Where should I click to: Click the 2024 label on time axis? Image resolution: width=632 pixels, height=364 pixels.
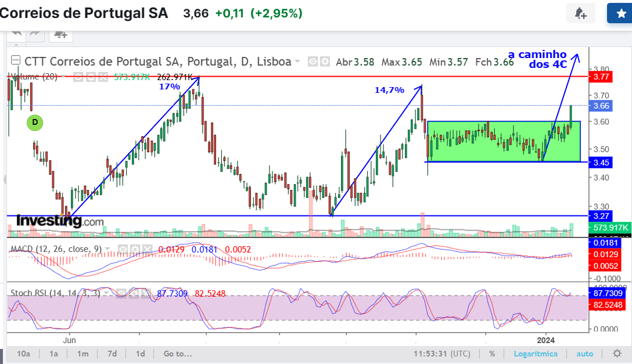[x=546, y=340]
